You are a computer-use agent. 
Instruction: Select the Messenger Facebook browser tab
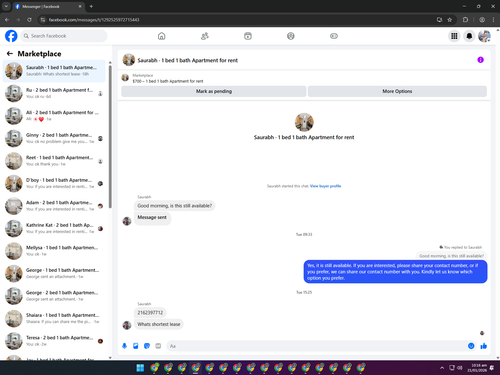(48, 6)
